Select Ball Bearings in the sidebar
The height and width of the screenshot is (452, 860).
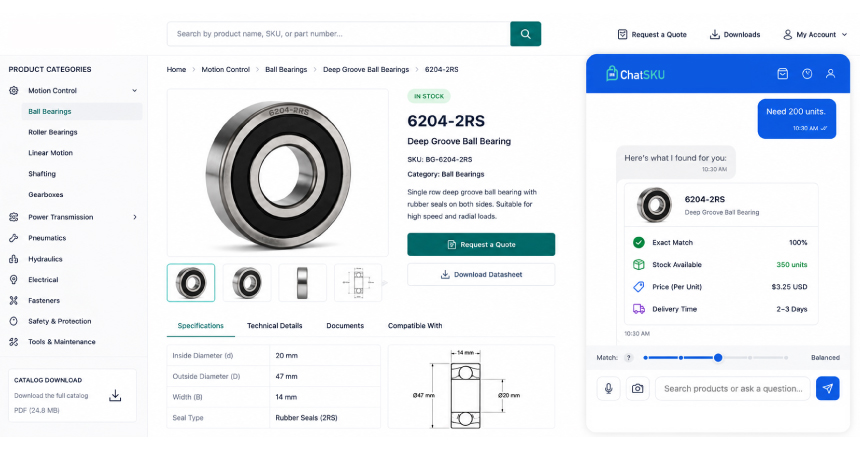[82, 111]
